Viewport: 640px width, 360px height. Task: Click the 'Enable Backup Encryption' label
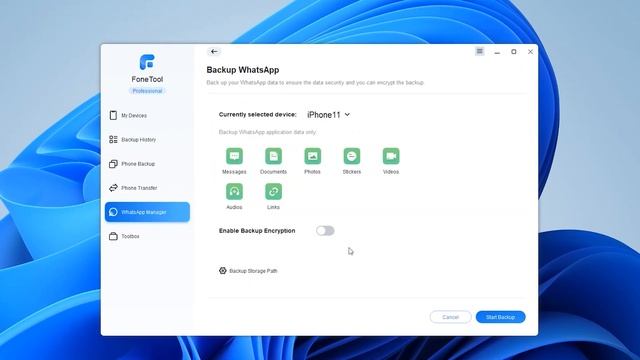pyautogui.click(x=257, y=231)
